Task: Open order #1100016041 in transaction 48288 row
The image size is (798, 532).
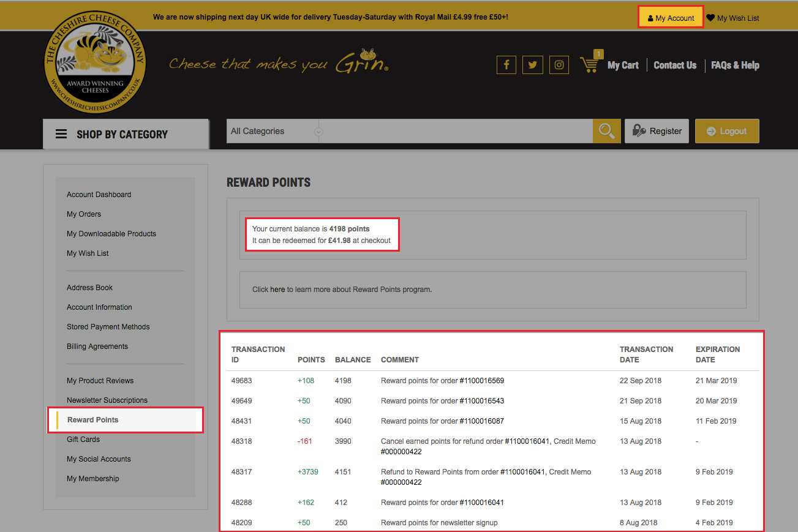Action: click(482, 503)
